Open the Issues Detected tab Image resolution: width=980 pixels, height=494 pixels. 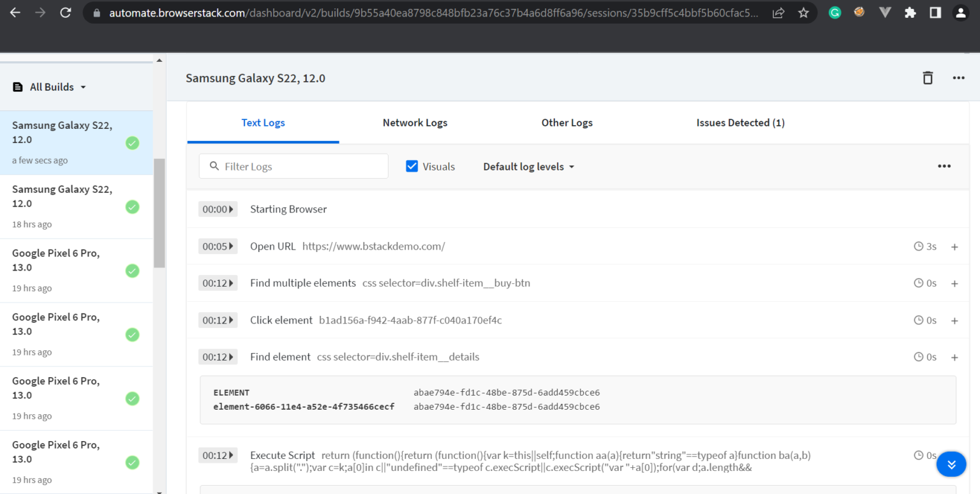[740, 123]
